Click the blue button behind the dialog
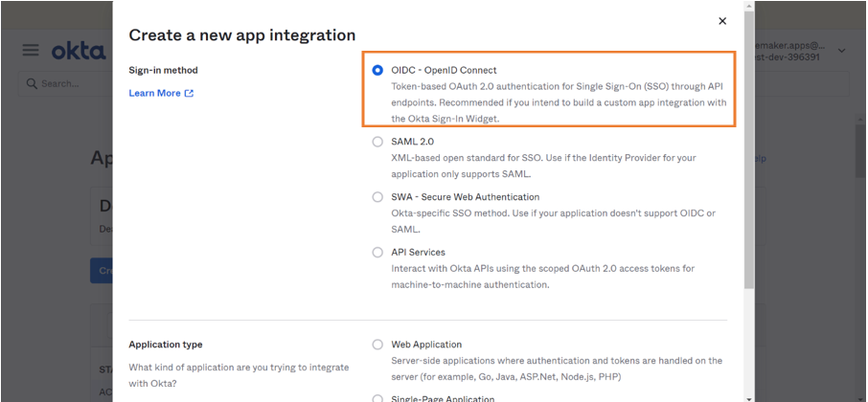Viewport: 868px width, 402px height. (x=101, y=270)
